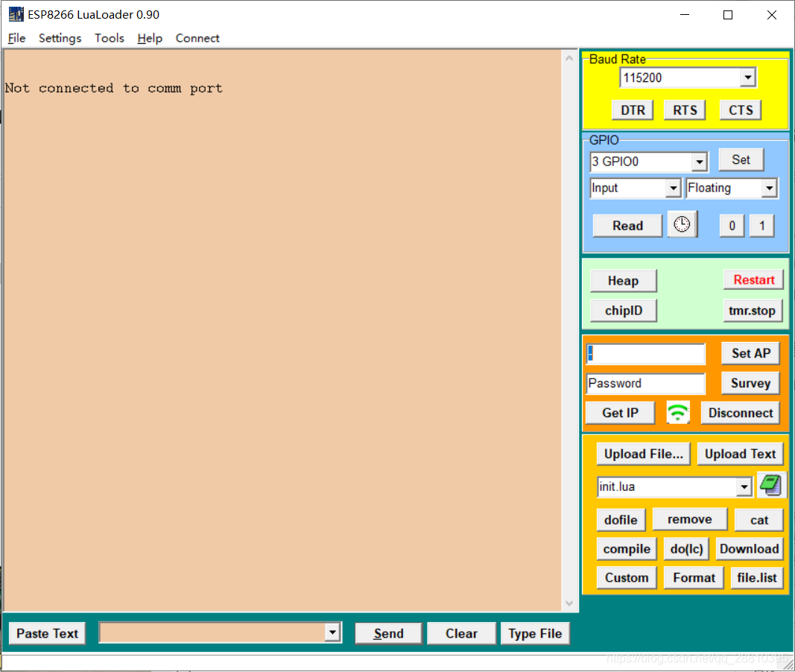Click file.list to list stored files
Viewport: 795px width, 672px height.
(757, 577)
